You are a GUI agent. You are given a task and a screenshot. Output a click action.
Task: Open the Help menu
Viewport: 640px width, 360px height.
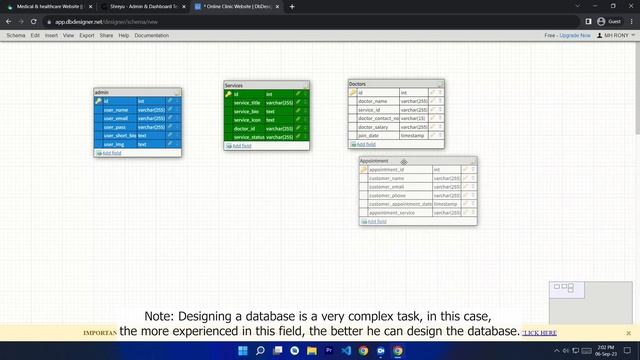coord(124,36)
